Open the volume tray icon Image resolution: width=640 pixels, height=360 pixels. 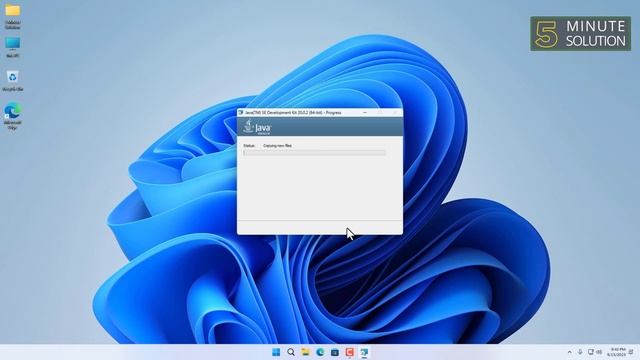pyautogui.click(x=599, y=352)
